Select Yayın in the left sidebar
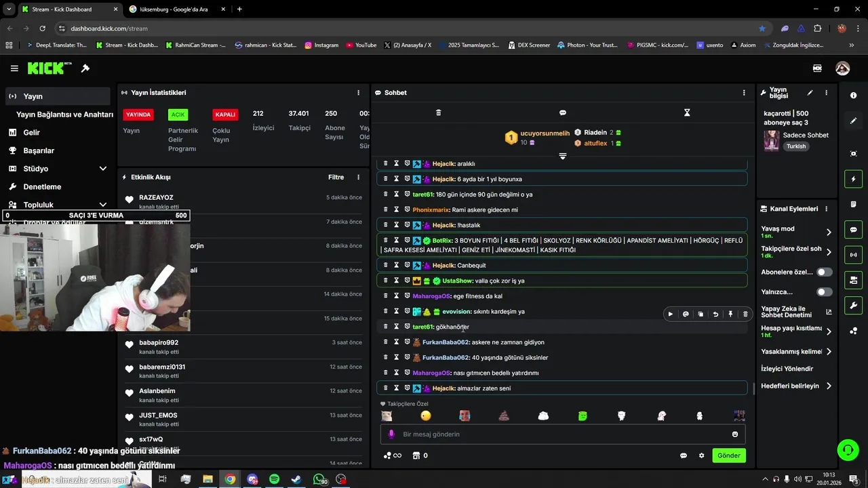 [58, 96]
